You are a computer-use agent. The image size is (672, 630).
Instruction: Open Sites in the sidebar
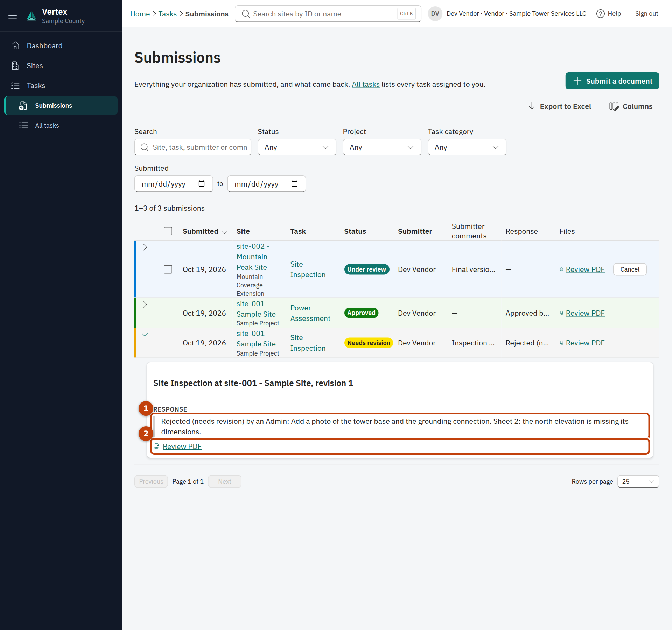(61, 66)
